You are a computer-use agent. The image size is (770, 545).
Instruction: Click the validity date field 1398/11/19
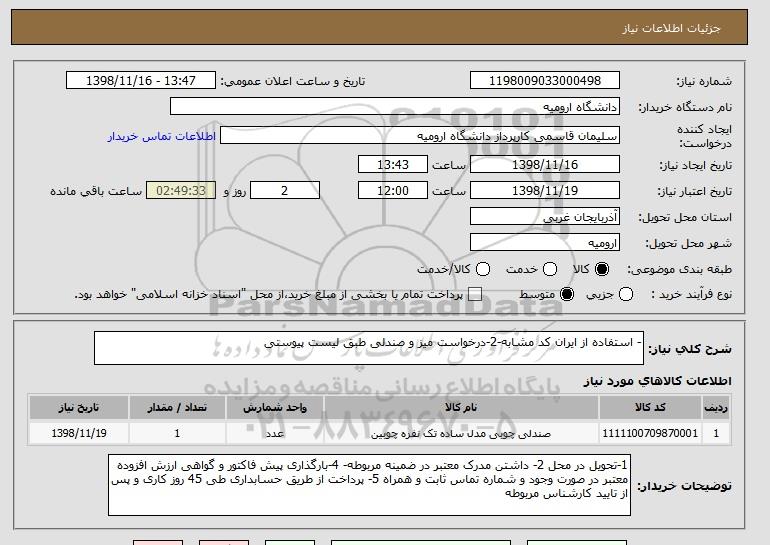tap(545, 191)
